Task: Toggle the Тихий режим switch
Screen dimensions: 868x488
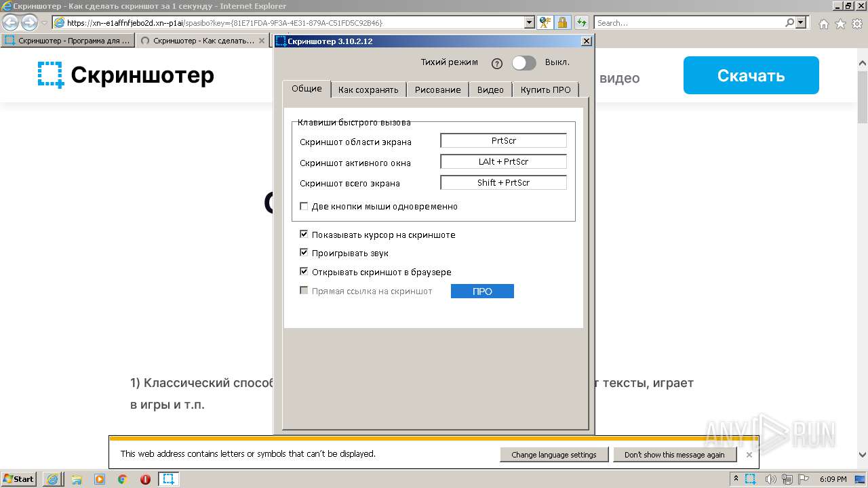Action: point(524,63)
